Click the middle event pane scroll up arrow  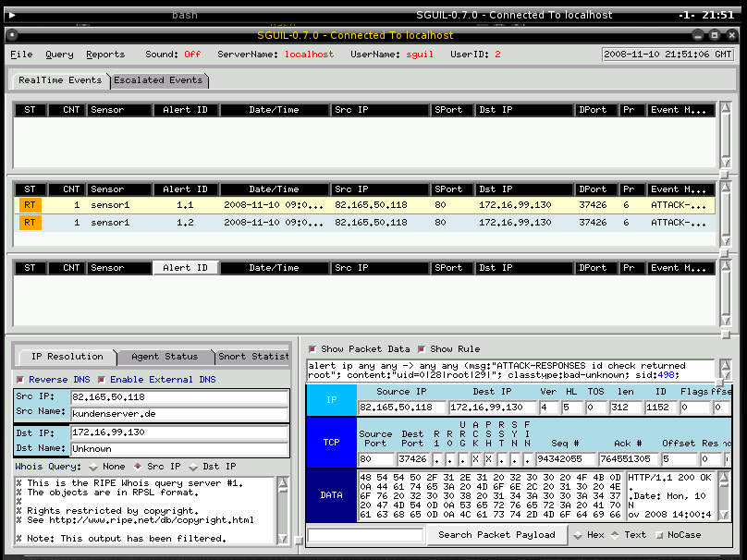click(x=726, y=188)
